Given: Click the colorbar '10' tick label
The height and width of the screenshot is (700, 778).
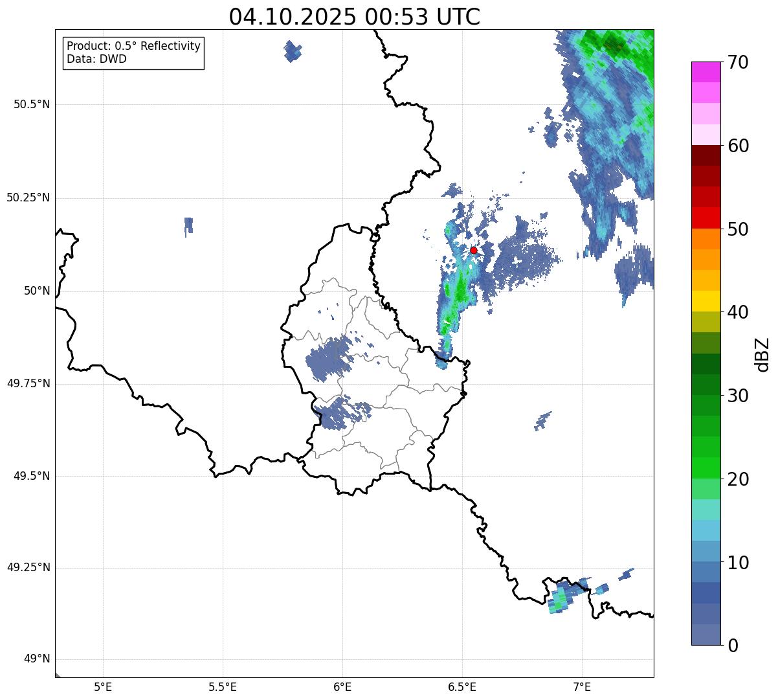Looking at the screenshot, I should [x=739, y=563].
